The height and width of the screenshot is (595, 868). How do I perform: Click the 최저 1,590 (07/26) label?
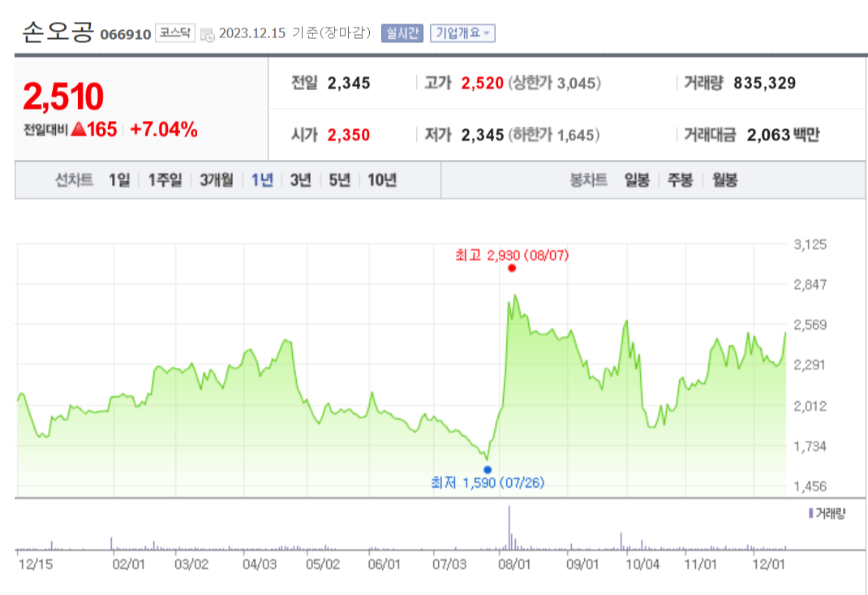488,483
